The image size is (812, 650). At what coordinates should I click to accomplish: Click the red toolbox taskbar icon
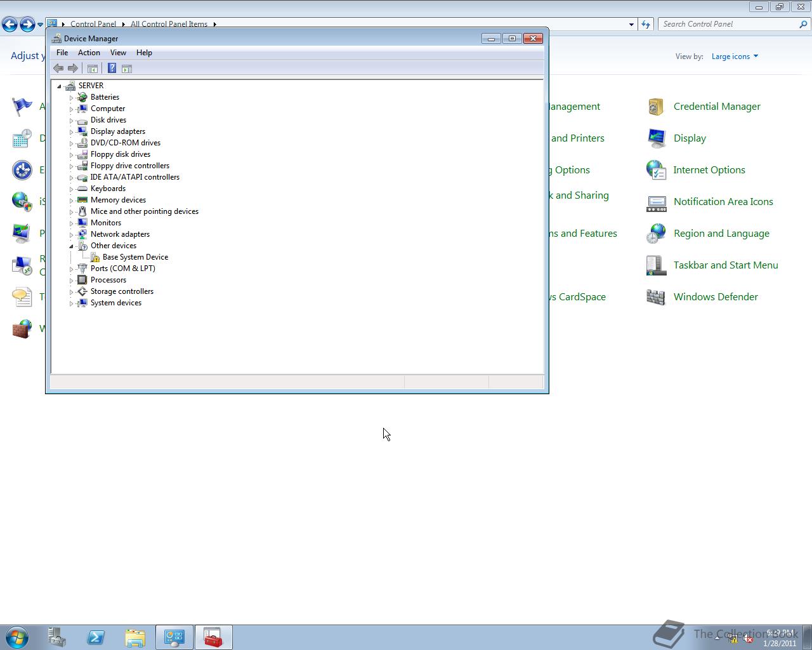(x=213, y=637)
